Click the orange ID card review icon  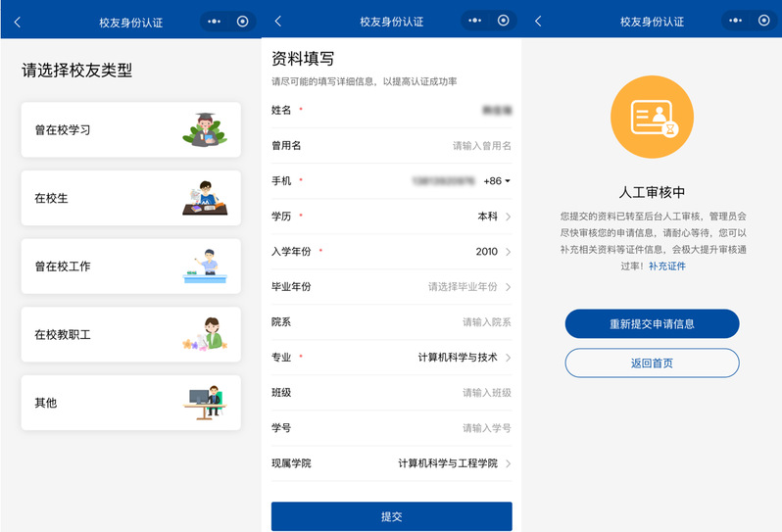[652, 116]
